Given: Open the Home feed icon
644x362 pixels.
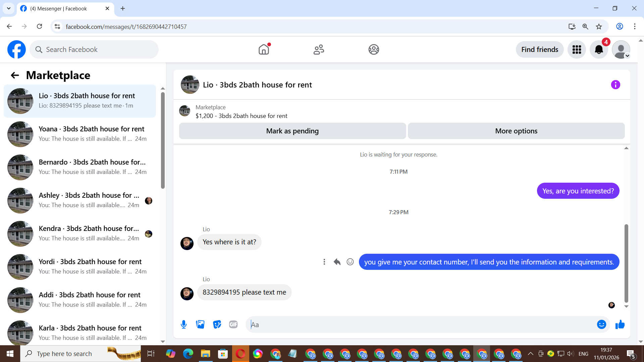Looking at the screenshot, I should [264, 50].
